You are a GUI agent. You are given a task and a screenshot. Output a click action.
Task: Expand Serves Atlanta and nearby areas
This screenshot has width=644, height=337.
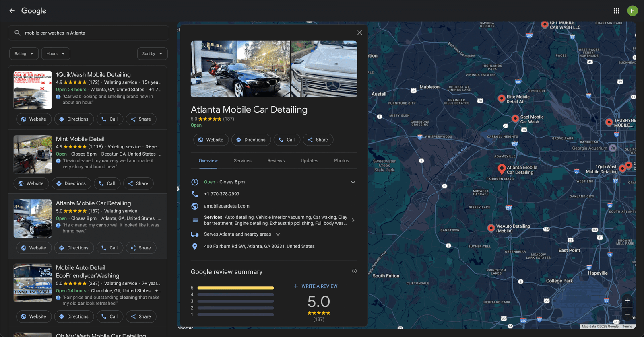pyautogui.click(x=278, y=234)
